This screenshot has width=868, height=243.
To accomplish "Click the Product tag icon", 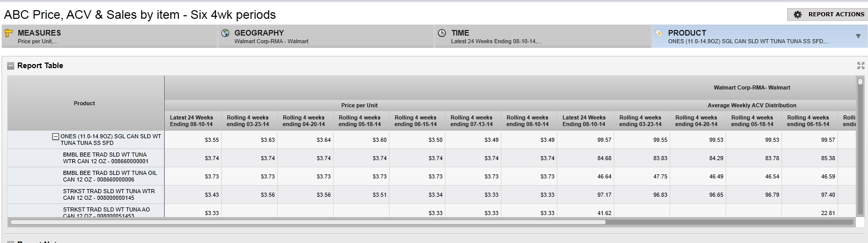I will coord(659,33).
